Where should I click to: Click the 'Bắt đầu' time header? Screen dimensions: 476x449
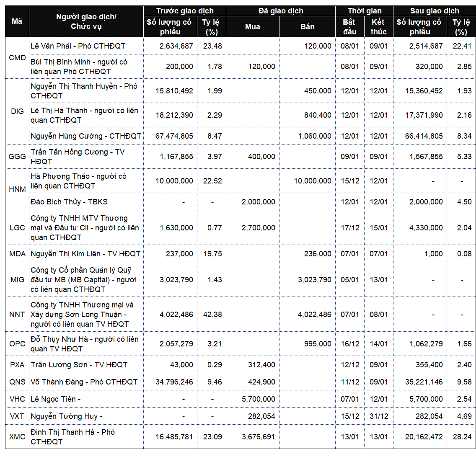tap(349, 27)
